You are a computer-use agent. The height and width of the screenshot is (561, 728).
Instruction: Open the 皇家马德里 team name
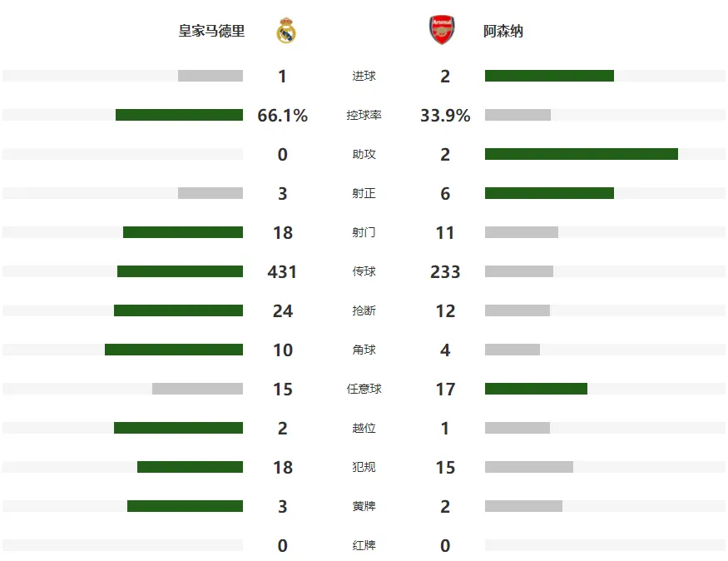[x=211, y=31]
